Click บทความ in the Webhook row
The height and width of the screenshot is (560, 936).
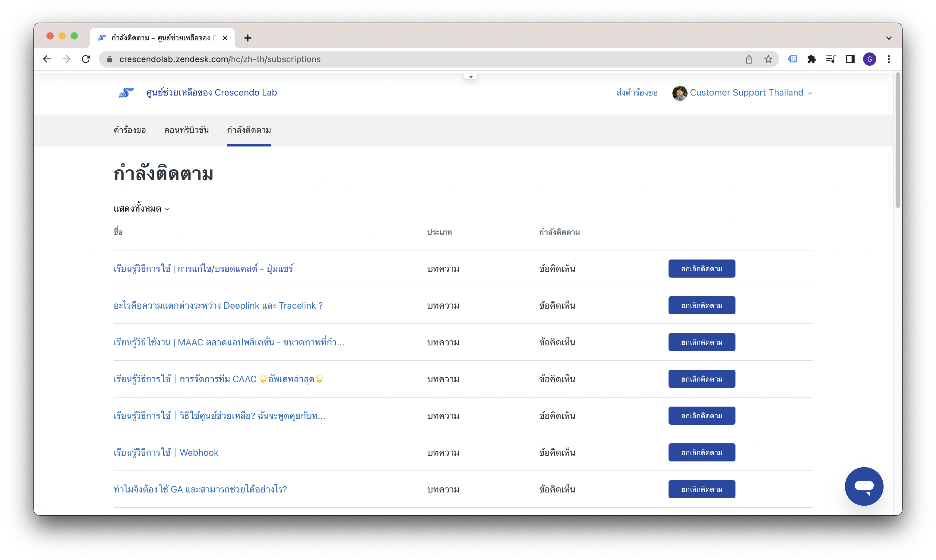point(443,453)
